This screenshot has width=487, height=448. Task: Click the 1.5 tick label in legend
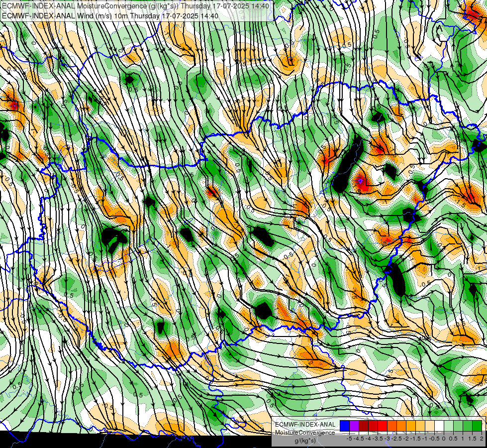(x=472, y=439)
